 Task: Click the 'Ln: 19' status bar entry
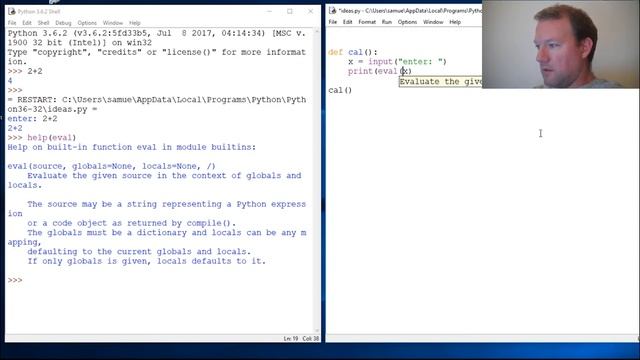coord(291,338)
